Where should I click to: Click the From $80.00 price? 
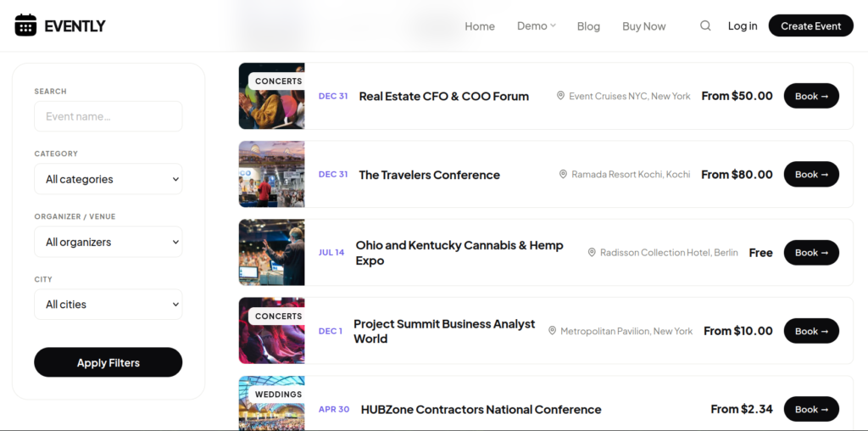point(737,175)
